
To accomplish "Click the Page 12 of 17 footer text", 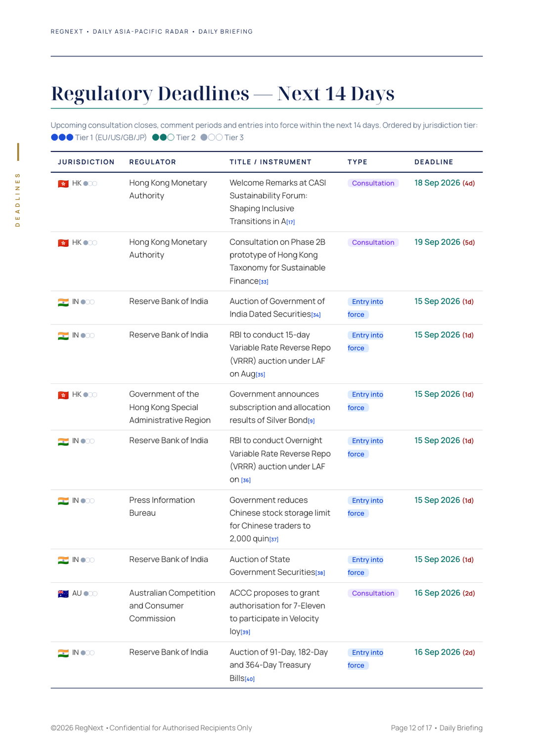I will tap(437, 728).
